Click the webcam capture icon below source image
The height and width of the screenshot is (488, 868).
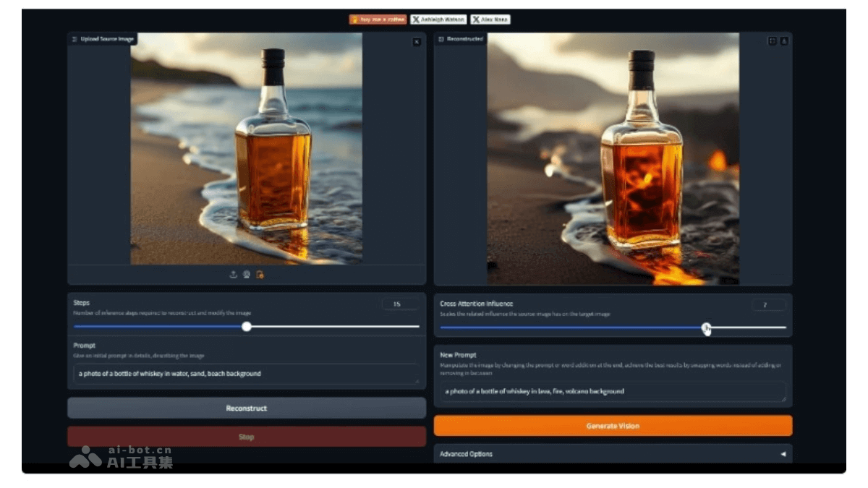pyautogui.click(x=246, y=275)
